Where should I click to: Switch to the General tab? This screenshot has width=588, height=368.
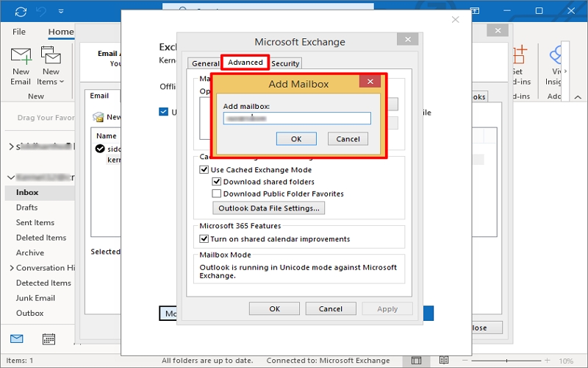click(x=205, y=63)
